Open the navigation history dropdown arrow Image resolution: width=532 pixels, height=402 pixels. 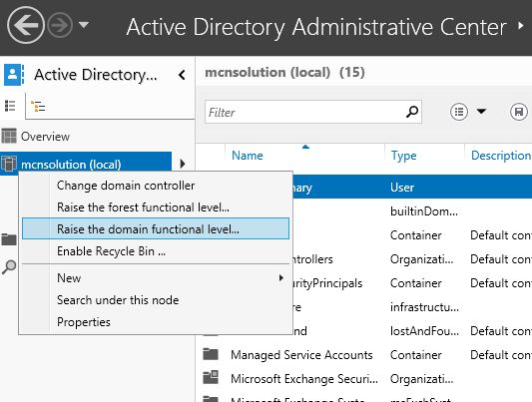click(x=84, y=25)
